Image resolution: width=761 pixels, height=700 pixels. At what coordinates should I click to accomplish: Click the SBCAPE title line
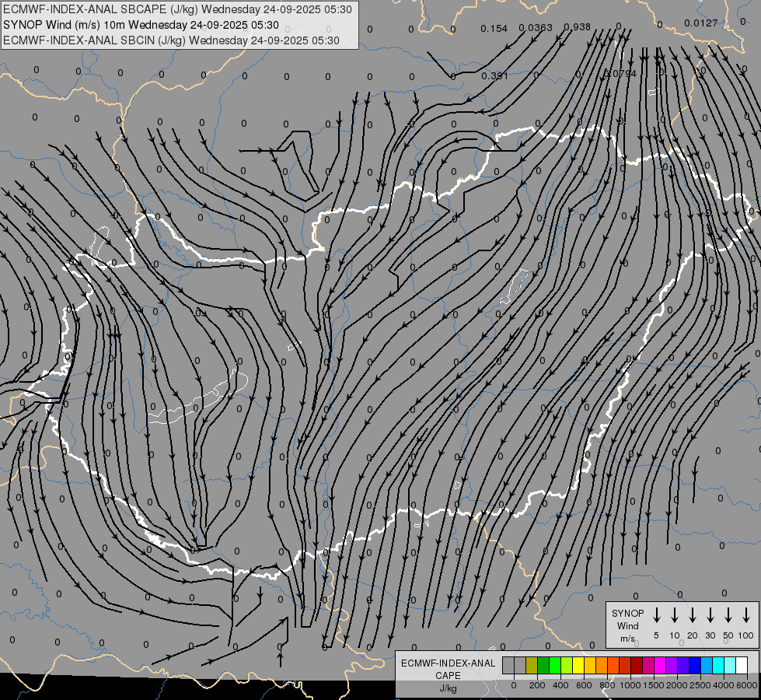point(178,9)
